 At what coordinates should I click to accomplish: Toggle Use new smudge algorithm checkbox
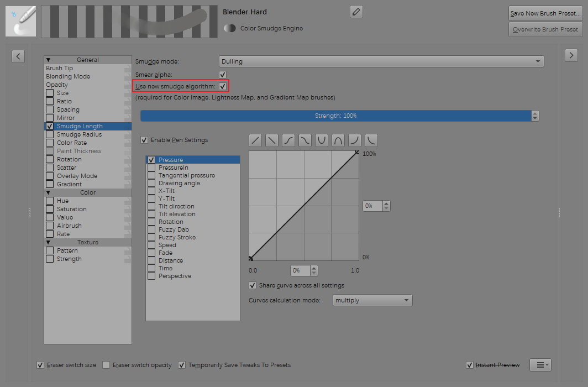click(223, 86)
